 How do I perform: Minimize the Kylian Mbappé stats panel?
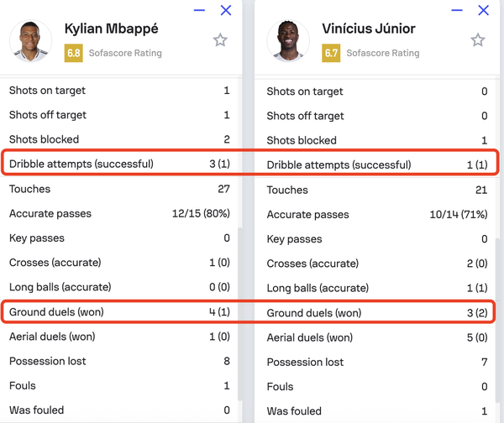coord(199,10)
